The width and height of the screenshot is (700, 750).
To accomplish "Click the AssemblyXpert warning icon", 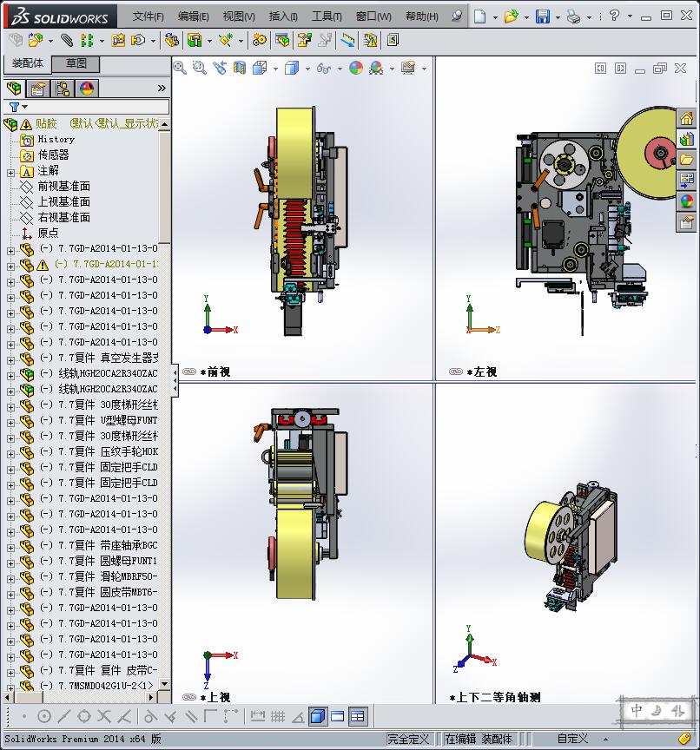I will (370, 40).
